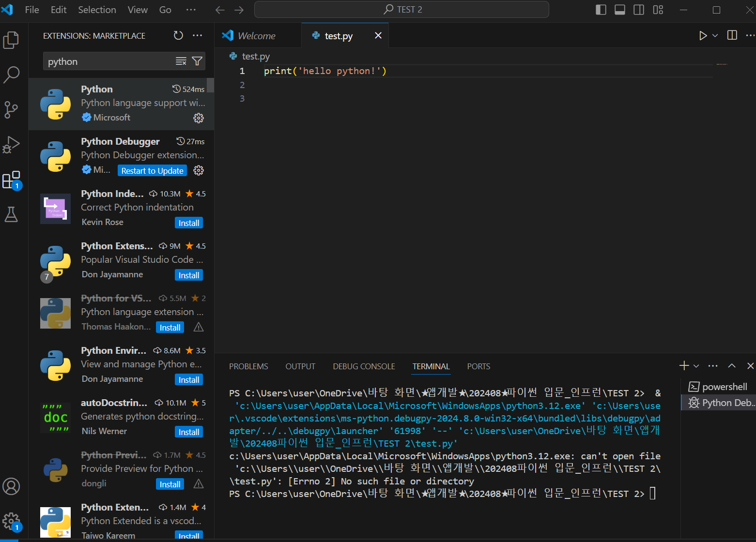This screenshot has height=542, width=756.
Task: Open the View menu
Action: [x=138, y=10]
